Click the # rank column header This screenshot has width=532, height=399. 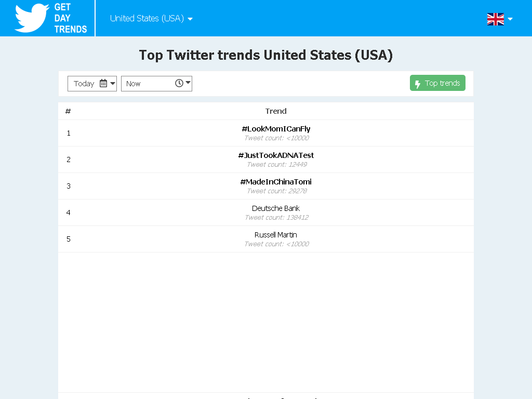(68, 111)
